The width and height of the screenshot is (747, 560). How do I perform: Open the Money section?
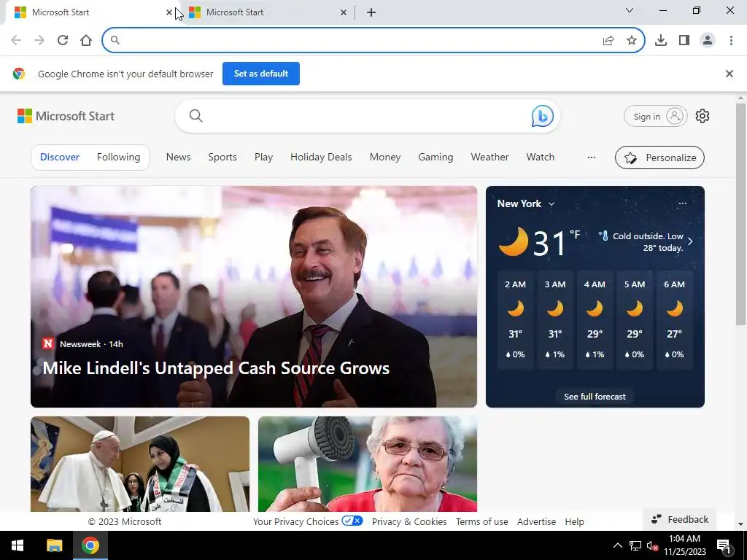point(385,157)
